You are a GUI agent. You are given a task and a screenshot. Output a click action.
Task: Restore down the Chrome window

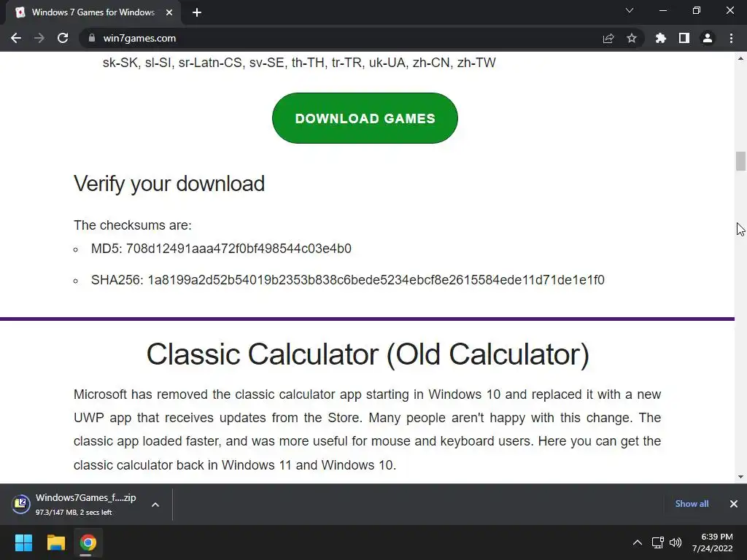tap(697, 10)
